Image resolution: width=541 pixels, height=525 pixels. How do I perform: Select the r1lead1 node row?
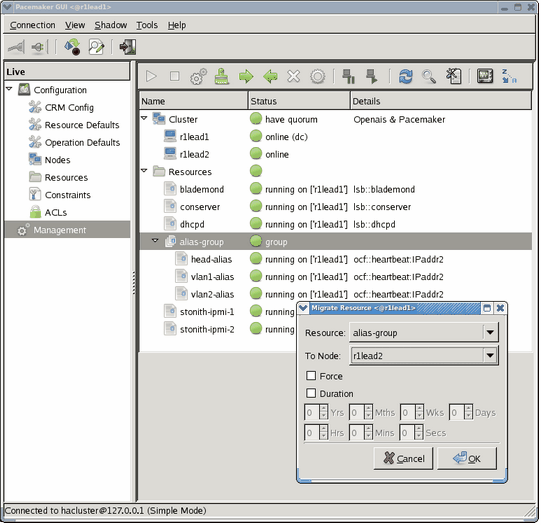335,137
